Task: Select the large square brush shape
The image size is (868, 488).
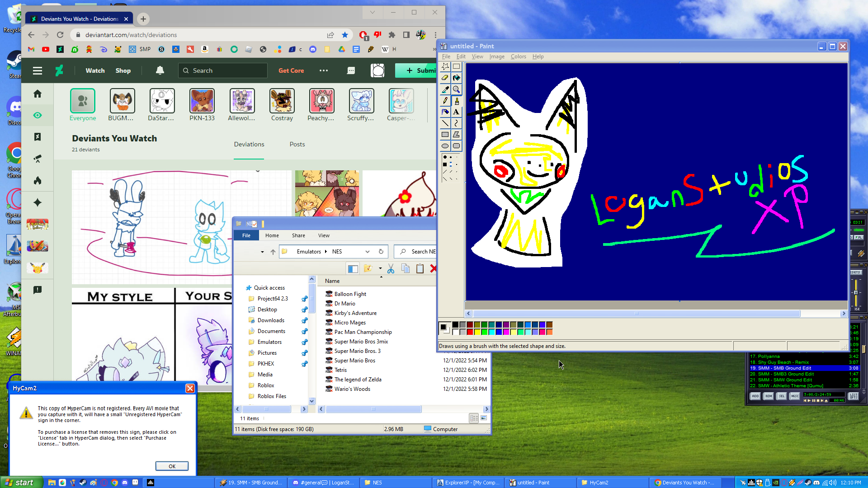Action: click(x=445, y=164)
